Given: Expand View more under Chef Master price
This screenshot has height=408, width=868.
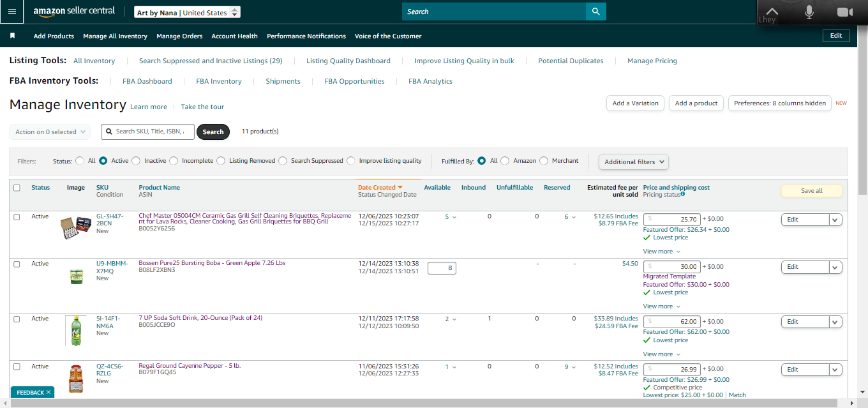Looking at the screenshot, I should (662, 252).
